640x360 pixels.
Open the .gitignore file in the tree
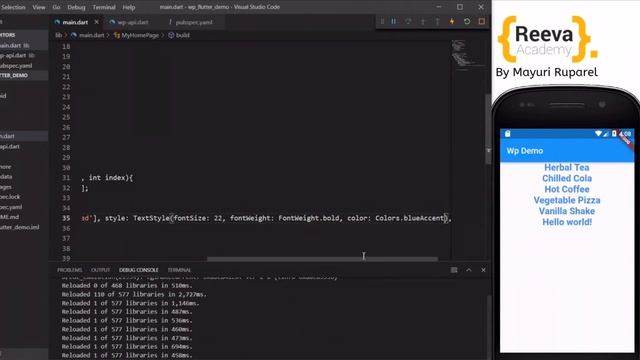coord(24,167)
